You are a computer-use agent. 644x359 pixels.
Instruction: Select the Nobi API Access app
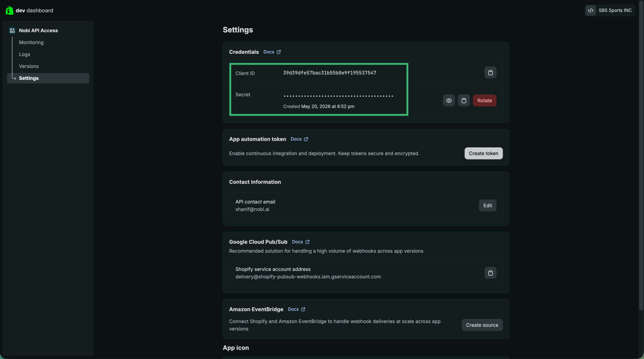[38, 31]
